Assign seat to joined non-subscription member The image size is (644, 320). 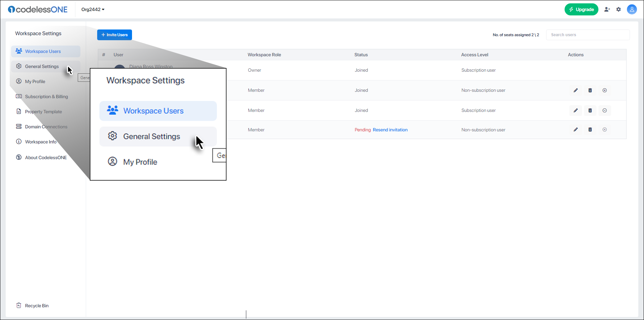(604, 90)
